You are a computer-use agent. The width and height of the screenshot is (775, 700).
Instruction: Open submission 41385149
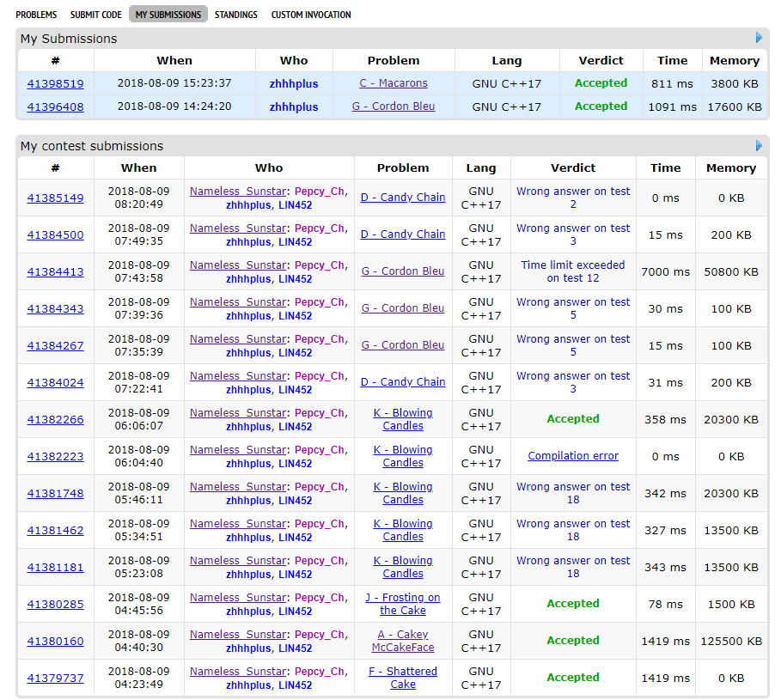point(55,198)
